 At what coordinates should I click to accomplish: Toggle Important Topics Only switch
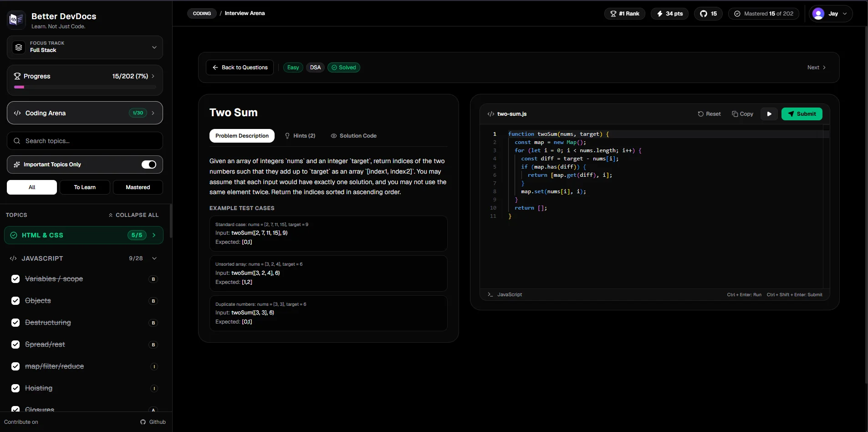[x=149, y=165]
